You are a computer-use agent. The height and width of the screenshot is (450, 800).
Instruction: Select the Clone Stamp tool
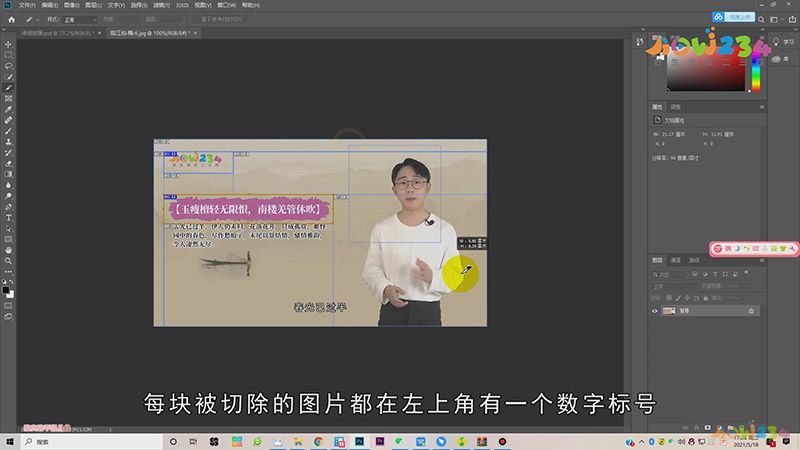tap(8, 142)
